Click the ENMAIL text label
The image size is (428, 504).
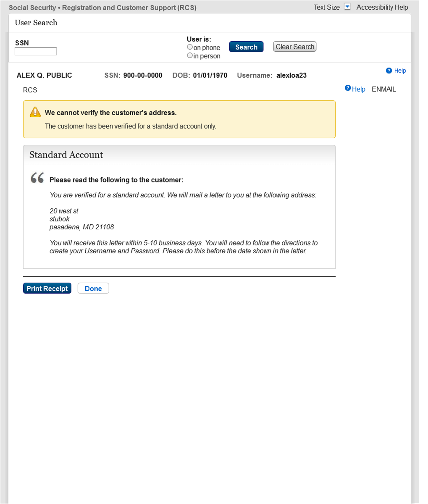pos(384,89)
